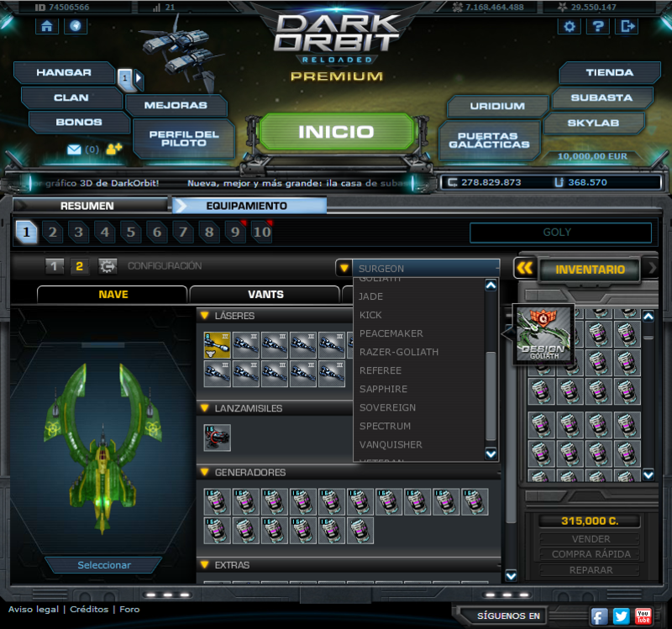Collapse the LANZAMISILES section

[204, 408]
